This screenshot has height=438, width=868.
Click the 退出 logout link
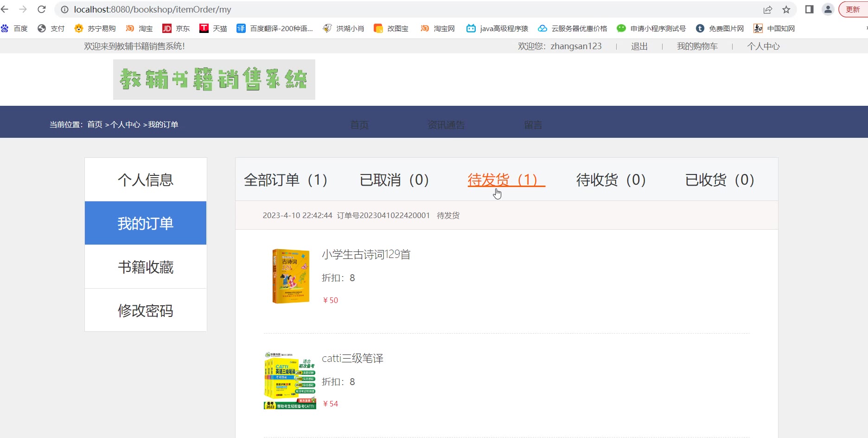click(x=639, y=46)
